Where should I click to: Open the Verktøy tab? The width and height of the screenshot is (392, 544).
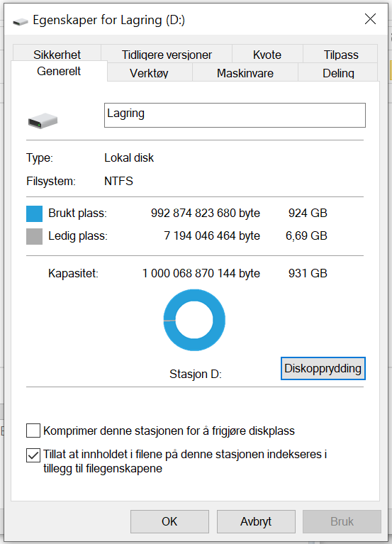(x=149, y=72)
